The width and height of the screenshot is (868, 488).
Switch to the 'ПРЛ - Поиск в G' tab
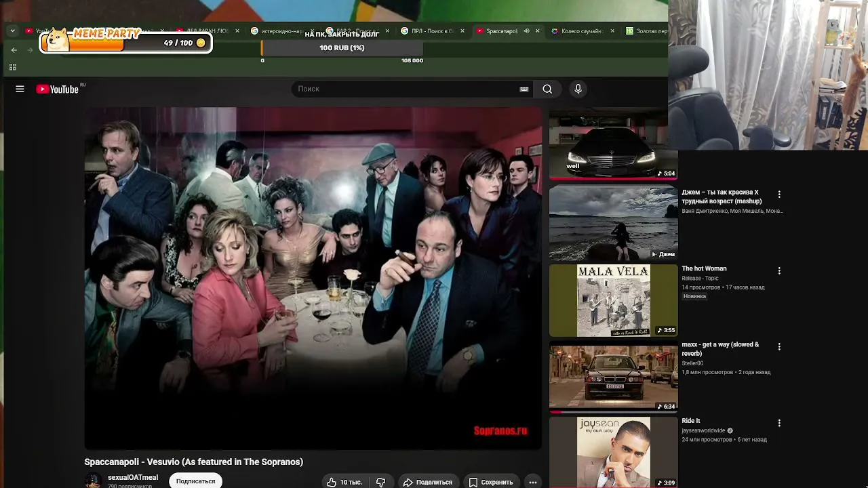click(x=432, y=31)
